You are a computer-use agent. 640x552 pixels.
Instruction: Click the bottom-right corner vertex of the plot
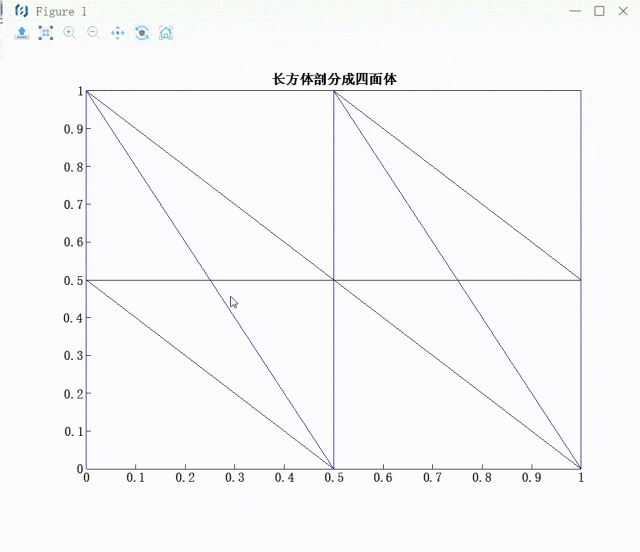click(581, 468)
